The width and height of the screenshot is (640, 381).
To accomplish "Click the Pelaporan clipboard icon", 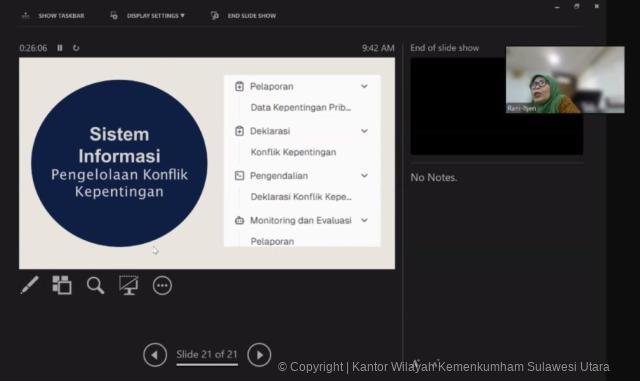I will pos(240,86).
